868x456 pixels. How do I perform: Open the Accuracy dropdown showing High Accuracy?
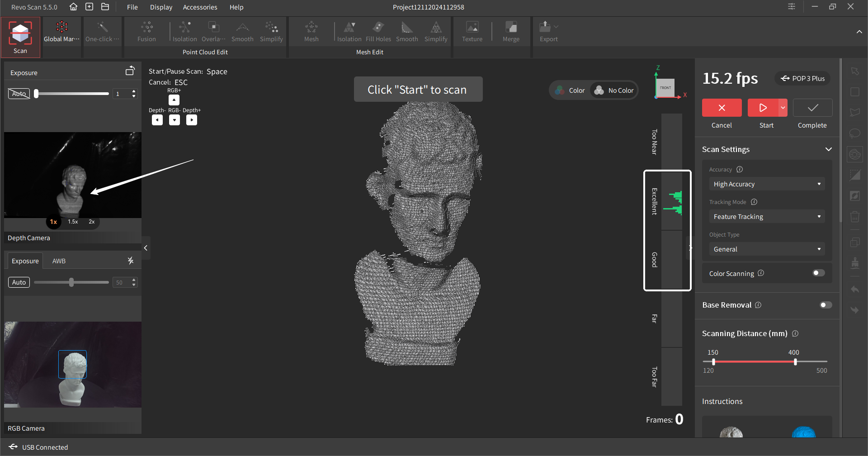[766, 184]
